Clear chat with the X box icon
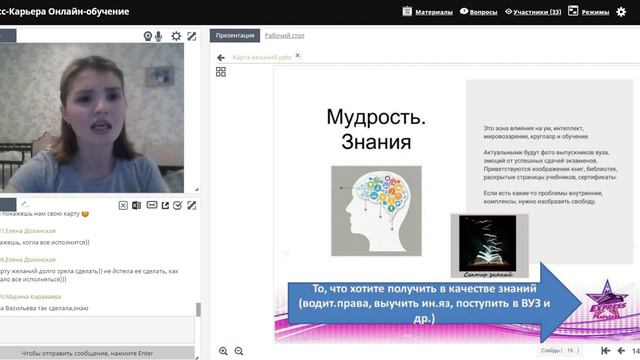This screenshot has height=360, width=640. (x=123, y=205)
